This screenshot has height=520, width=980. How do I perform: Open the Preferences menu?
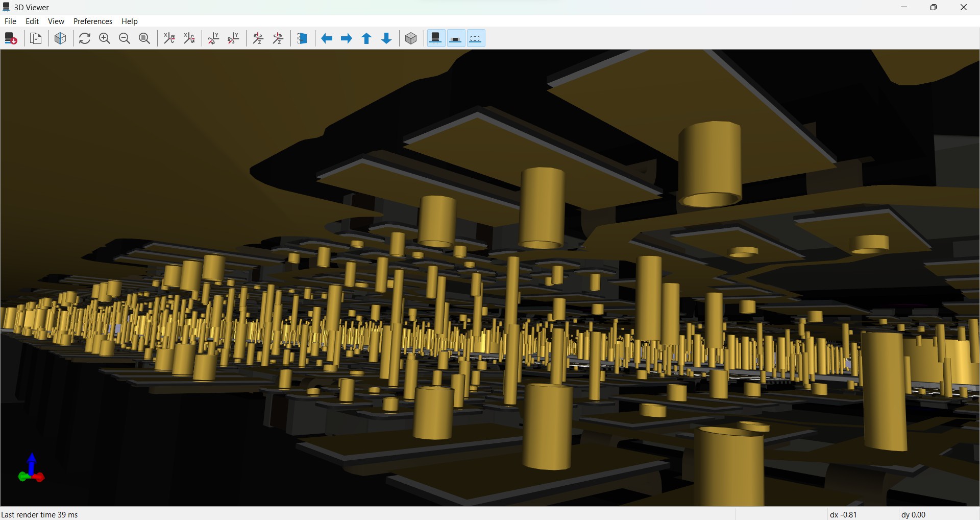pos(93,21)
